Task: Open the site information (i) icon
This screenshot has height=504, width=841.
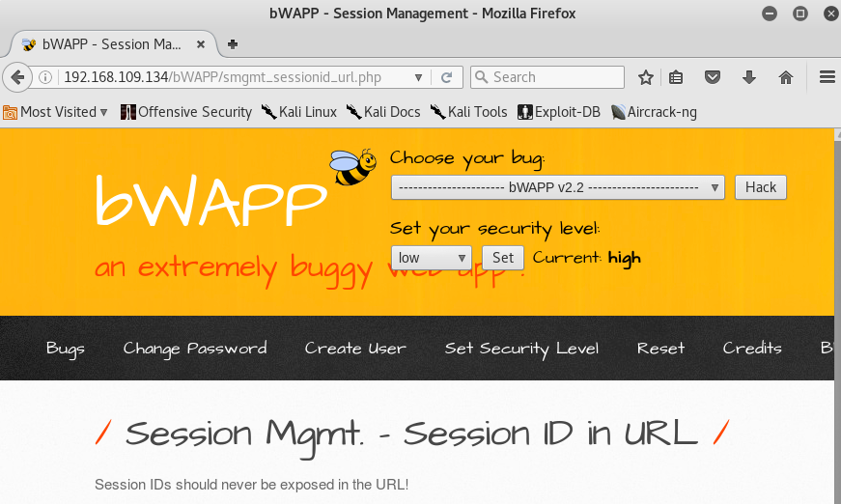Action: click(45, 77)
